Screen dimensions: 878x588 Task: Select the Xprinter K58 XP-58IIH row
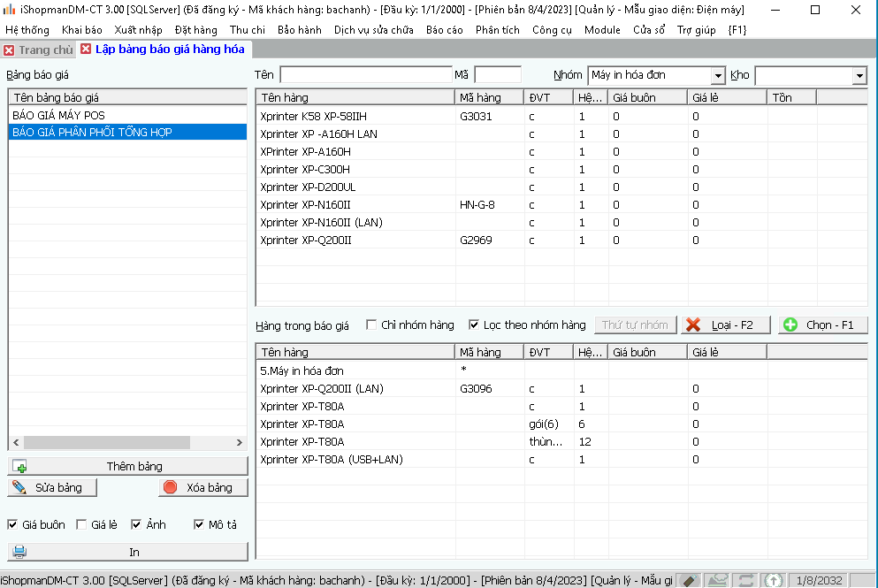pyautogui.click(x=561, y=117)
